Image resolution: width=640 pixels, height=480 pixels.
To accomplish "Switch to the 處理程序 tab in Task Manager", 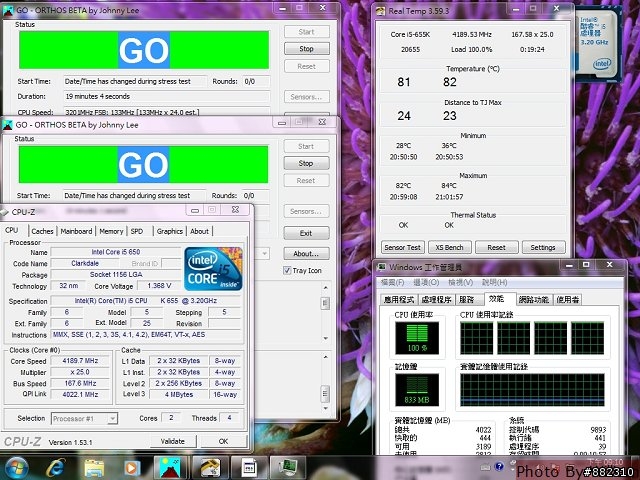I will click(x=436, y=300).
